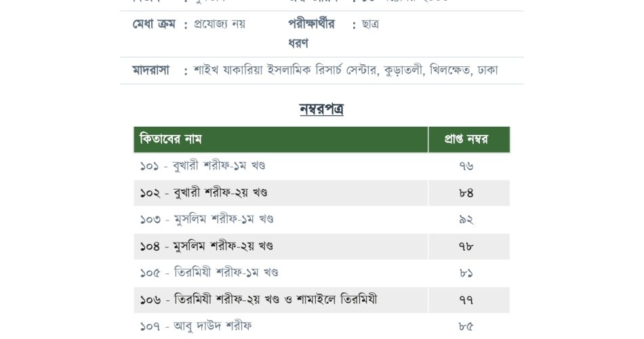644x339 pixels.
Task: Click row ১০৫ তিরমিযী শরীফ-১ম খণ্ড
Action: click(321, 273)
